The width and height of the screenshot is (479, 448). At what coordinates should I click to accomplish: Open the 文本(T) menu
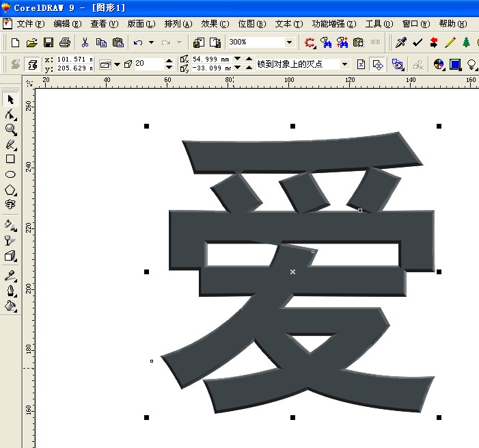click(289, 24)
